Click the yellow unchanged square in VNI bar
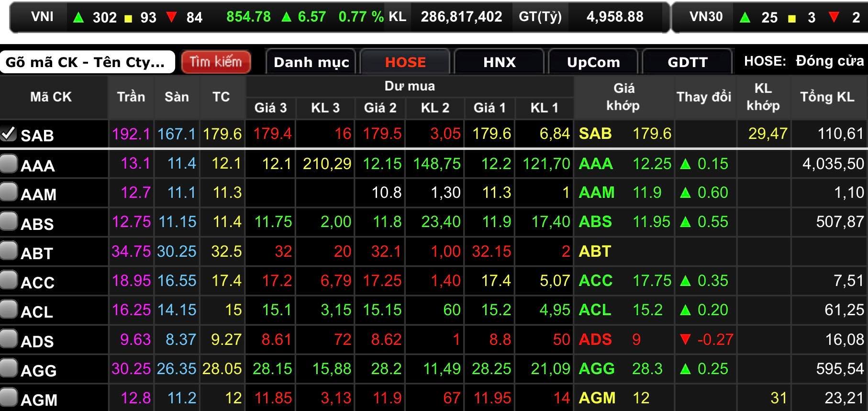The width and height of the screenshot is (868, 411). 128,19
